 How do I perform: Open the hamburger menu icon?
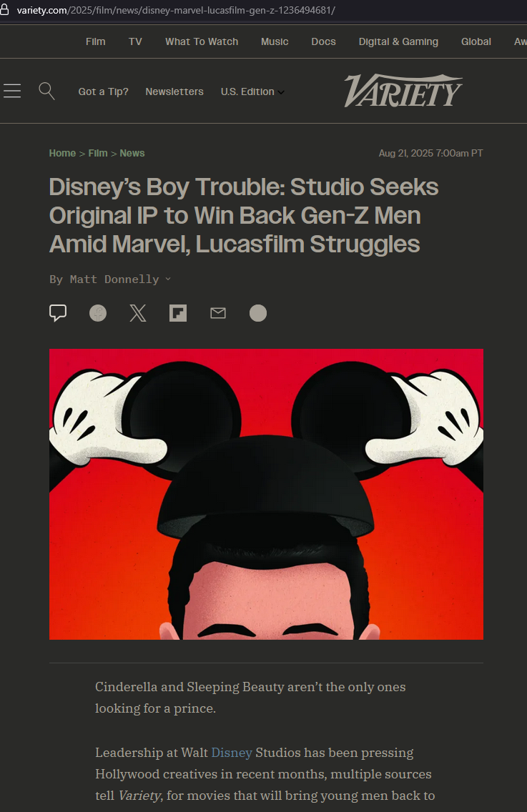click(12, 91)
